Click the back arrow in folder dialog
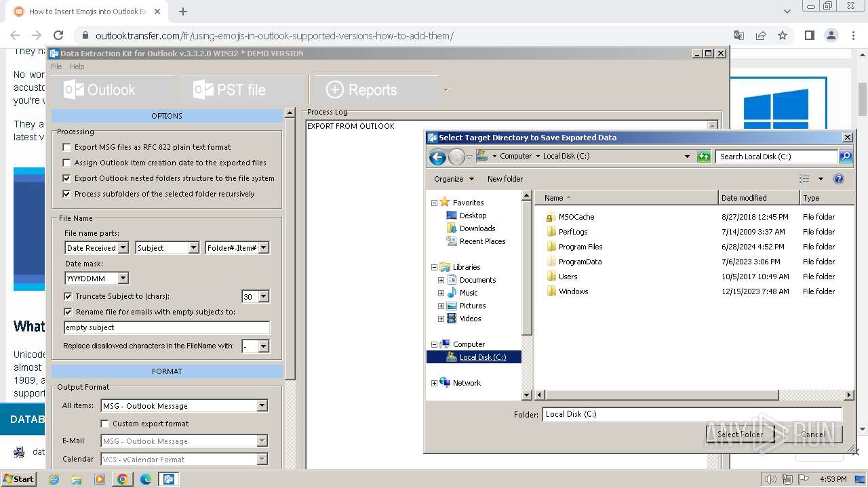This screenshot has height=488, width=868. pos(438,157)
